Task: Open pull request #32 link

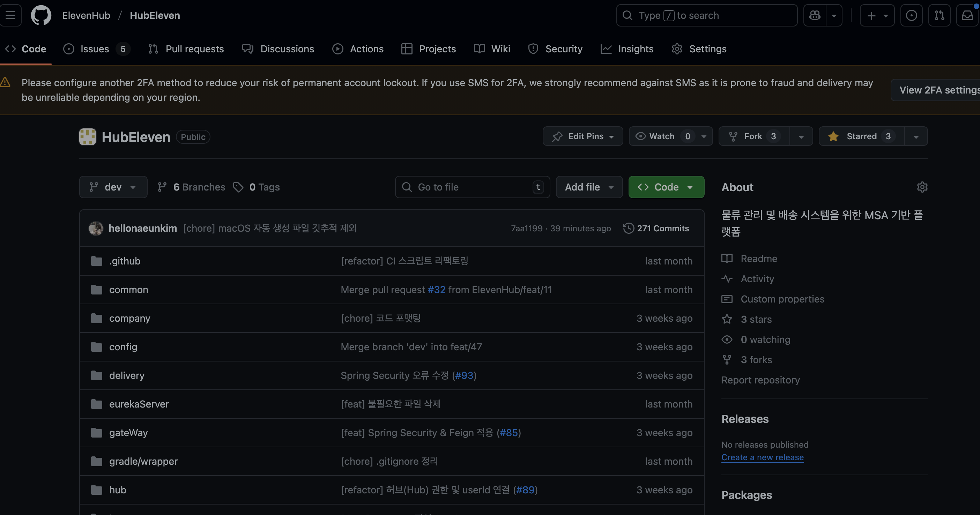Action: tap(436, 290)
